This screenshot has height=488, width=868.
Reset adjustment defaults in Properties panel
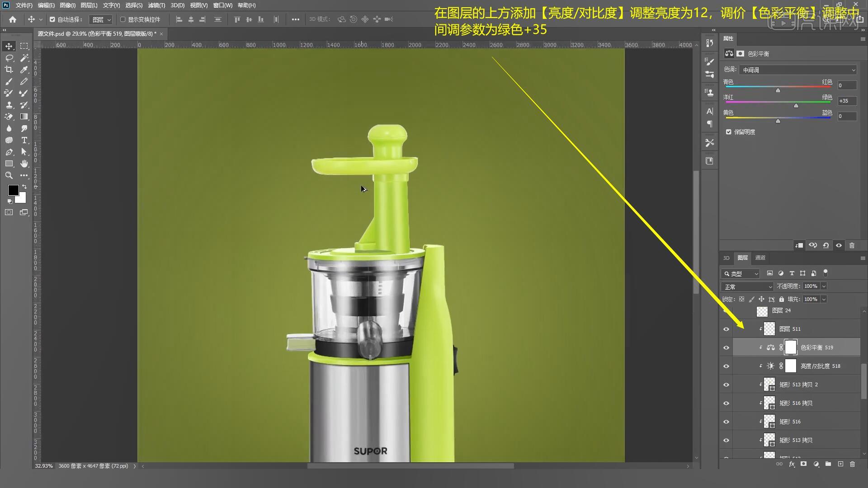tap(826, 245)
